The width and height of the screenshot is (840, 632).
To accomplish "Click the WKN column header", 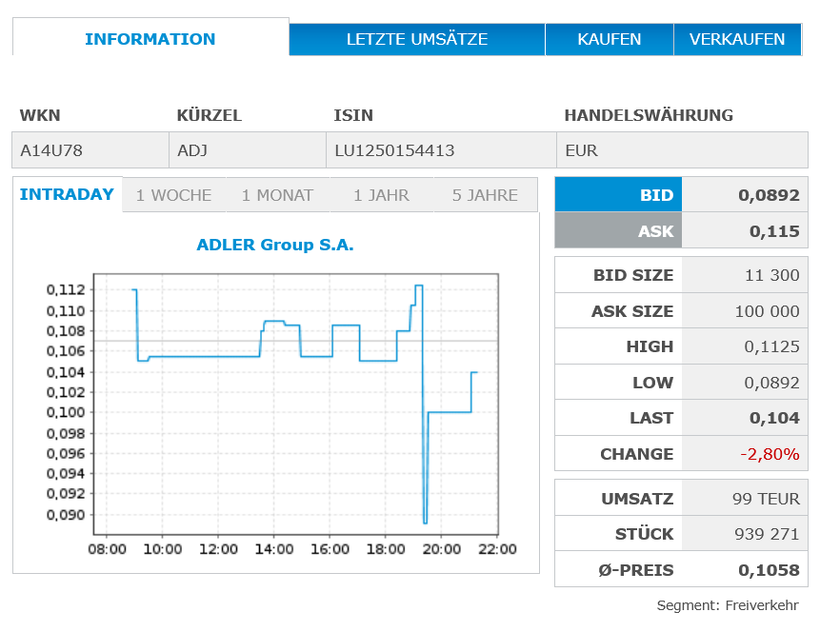I will (x=40, y=115).
